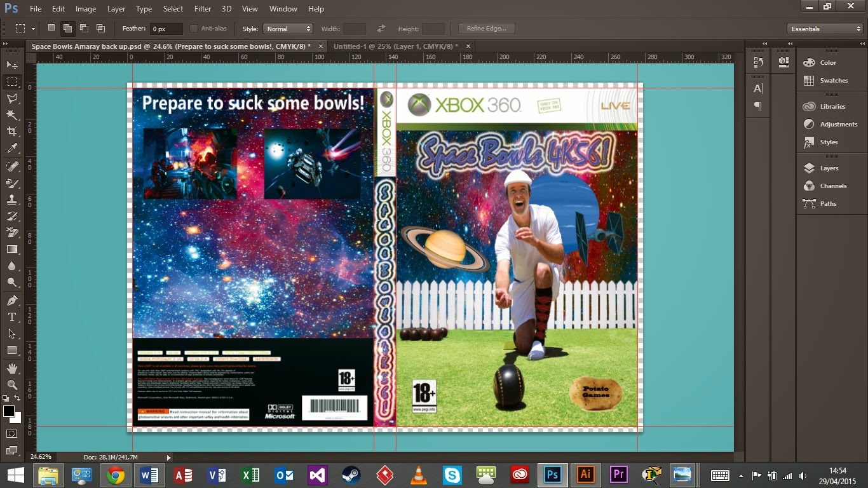Select the Blur tool
868x488 pixels.
(x=12, y=266)
